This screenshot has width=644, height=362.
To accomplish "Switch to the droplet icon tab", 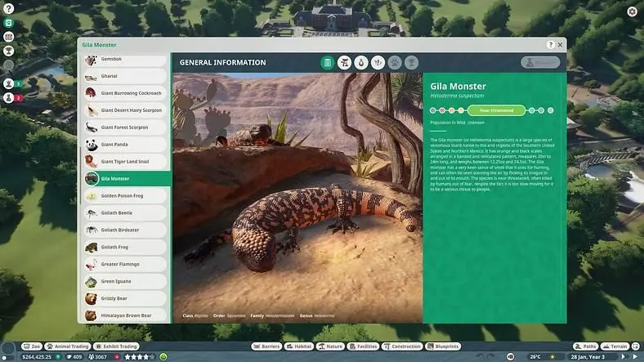I will point(361,62).
